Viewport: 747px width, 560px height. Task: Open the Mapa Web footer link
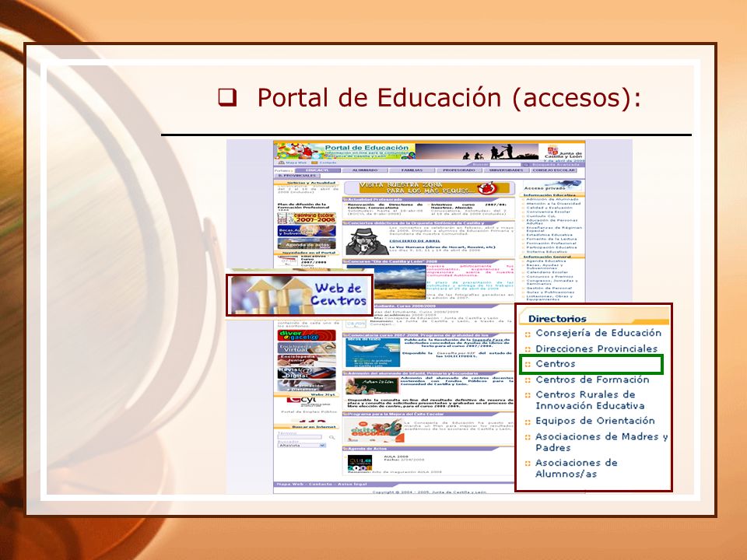(289, 485)
